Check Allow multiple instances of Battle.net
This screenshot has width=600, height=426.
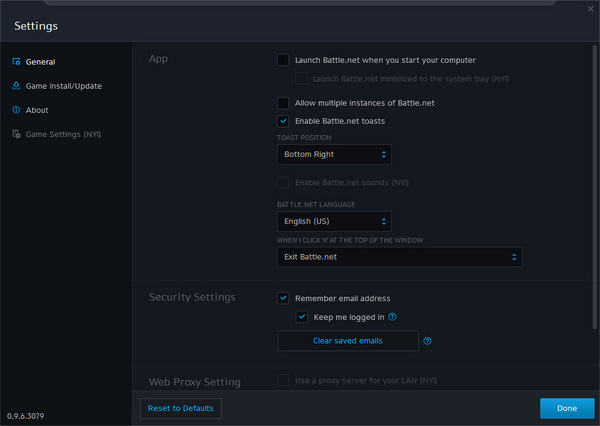283,103
